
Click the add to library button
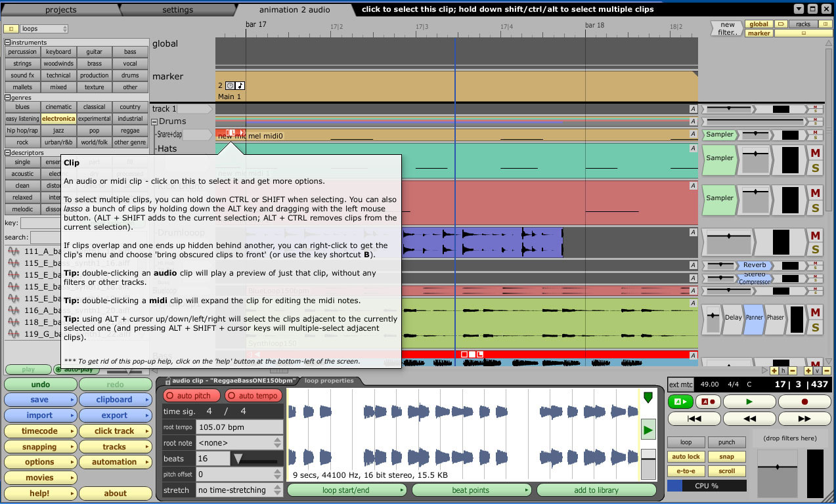click(596, 490)
